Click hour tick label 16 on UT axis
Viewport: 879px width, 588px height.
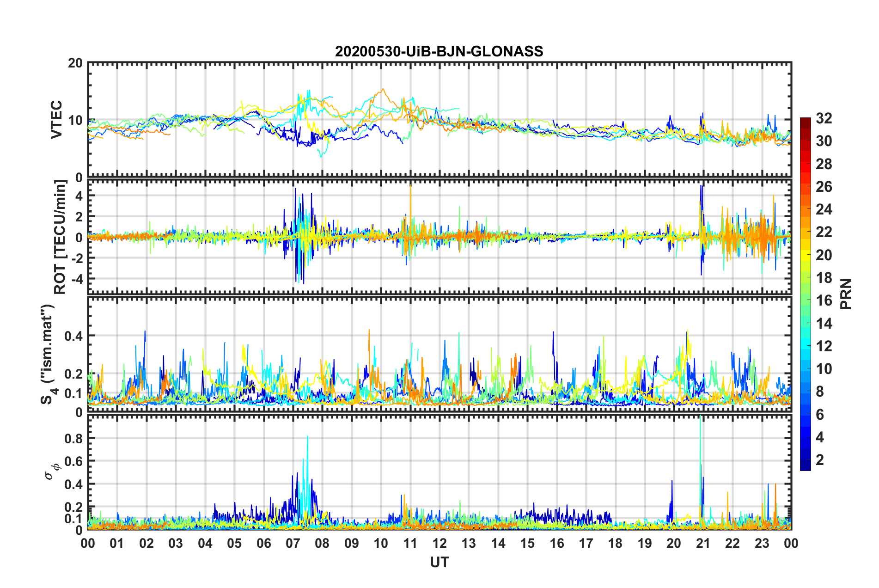[557, 543]
